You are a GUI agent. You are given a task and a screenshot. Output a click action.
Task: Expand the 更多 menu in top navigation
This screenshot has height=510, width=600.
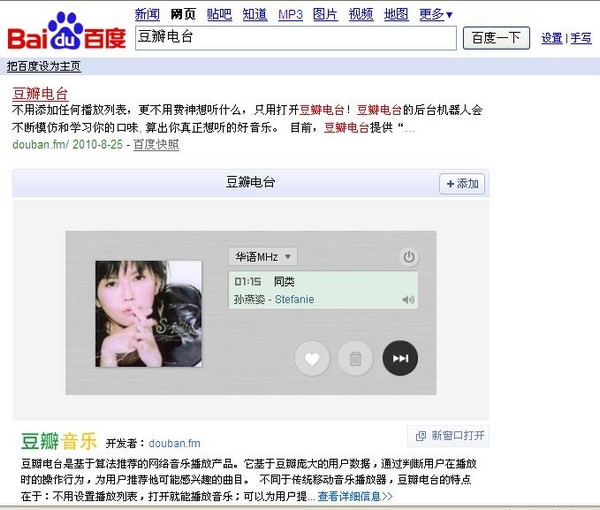pyautogui.click(x=436, y=15)
